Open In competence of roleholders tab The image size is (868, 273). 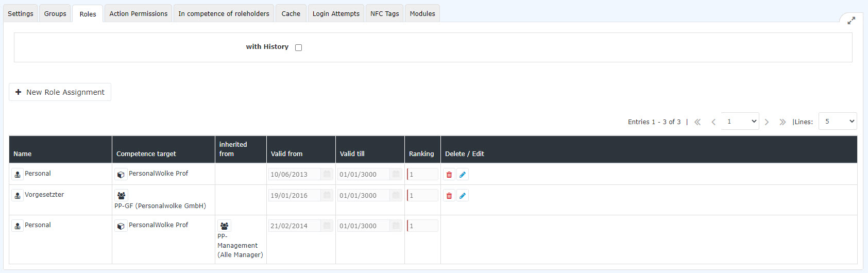[x=224, y=13]
